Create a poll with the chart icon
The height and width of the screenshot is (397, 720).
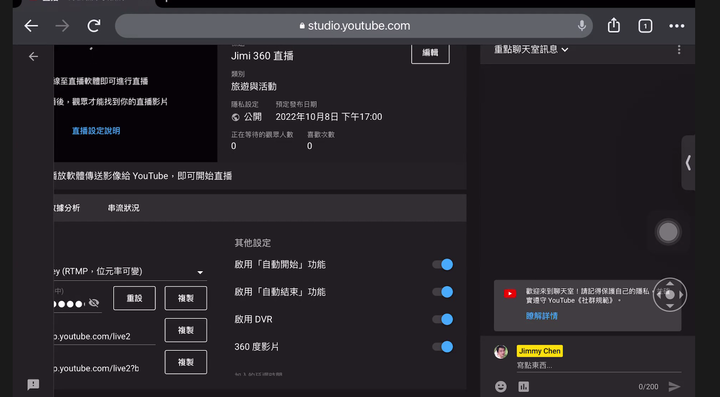(524, 386)
